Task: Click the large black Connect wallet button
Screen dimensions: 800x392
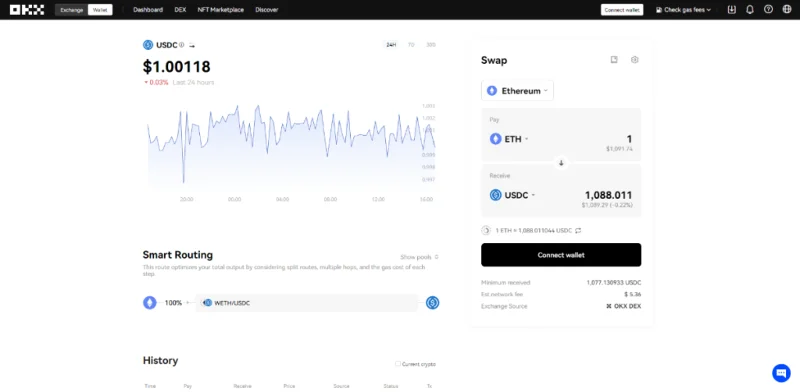Action: (561, 255)
